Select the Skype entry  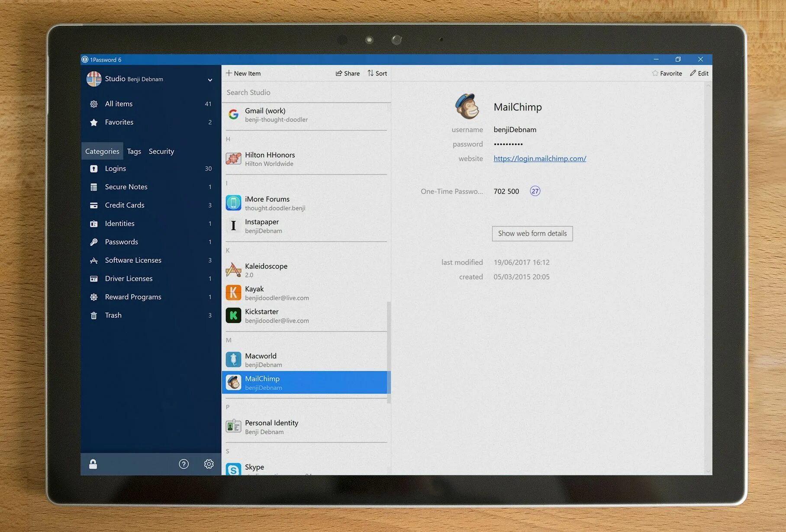click(306, 468)
